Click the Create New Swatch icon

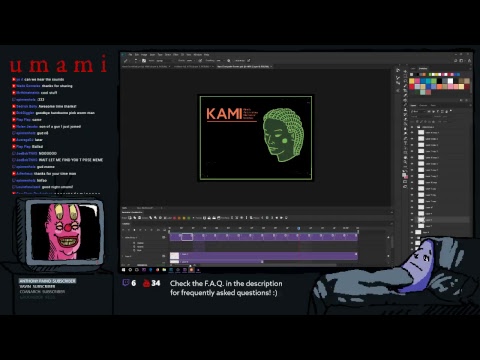click(461, 100)
